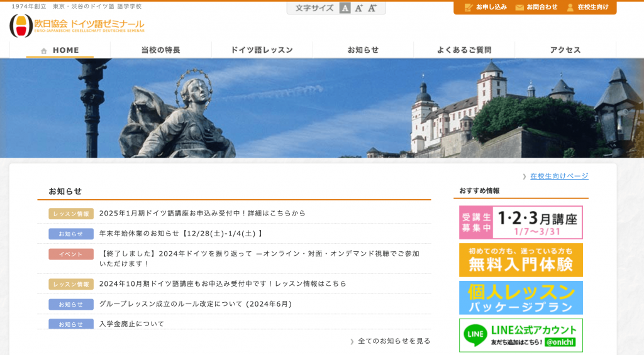Follow the 在校生向けページ link
Viewport: 644px width, 355px height.
(559, 176)
